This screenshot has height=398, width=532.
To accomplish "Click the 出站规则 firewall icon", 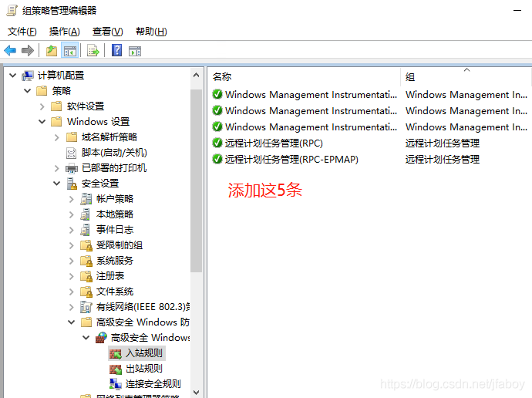I will coord(116,369).
